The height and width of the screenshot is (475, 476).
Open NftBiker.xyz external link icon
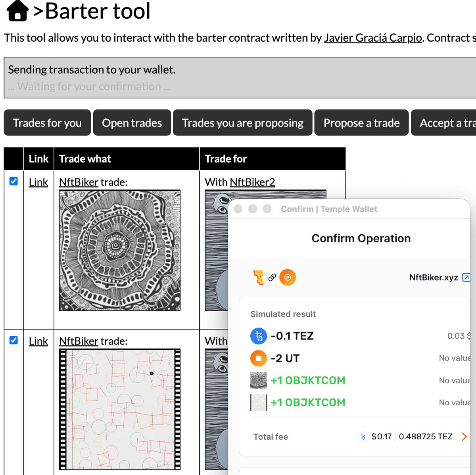pyautogui.click(x=466, y=278)
